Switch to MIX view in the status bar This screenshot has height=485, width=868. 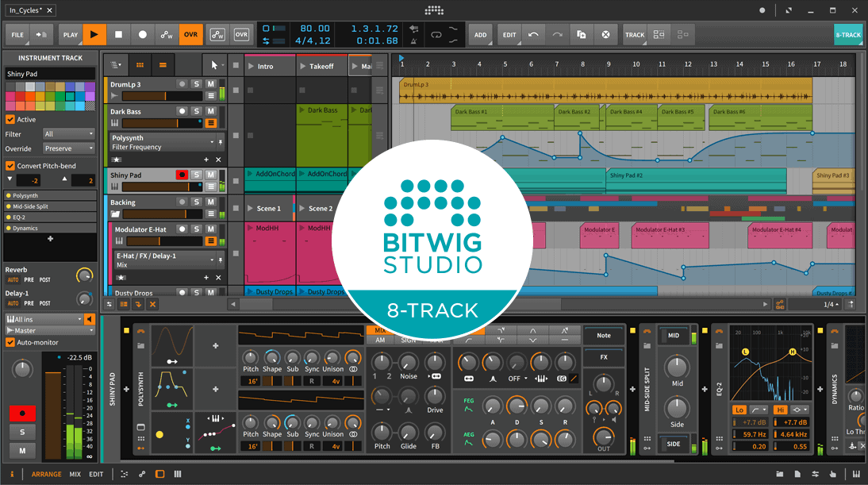coord(75,474)
